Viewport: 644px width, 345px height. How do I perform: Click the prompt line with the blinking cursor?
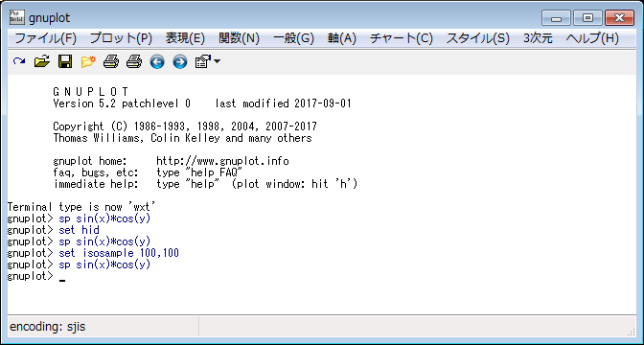[x=36, y=276]
